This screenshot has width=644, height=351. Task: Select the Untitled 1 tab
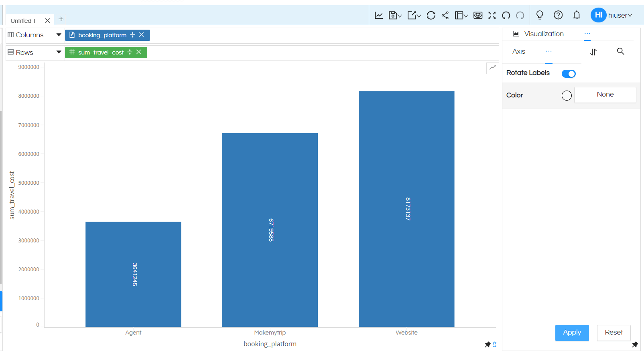23,20
